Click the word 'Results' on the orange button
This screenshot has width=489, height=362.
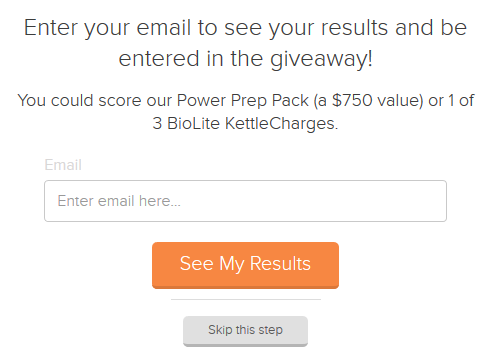coord(280,264)
